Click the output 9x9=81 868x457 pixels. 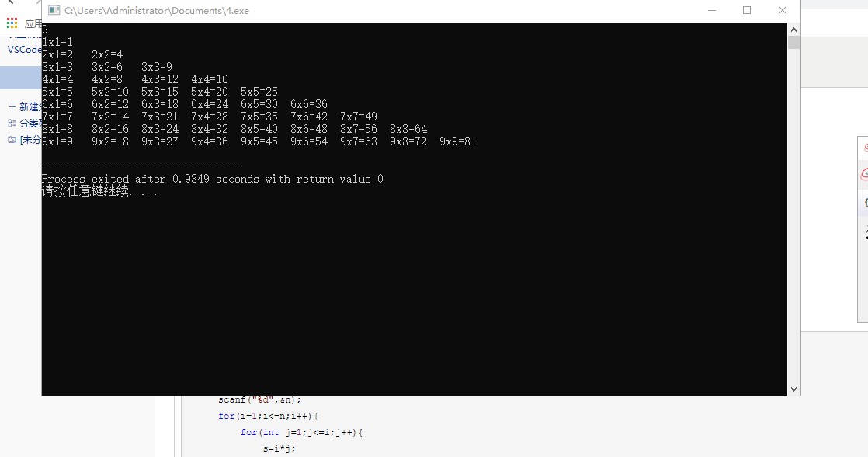click(458, 141)
